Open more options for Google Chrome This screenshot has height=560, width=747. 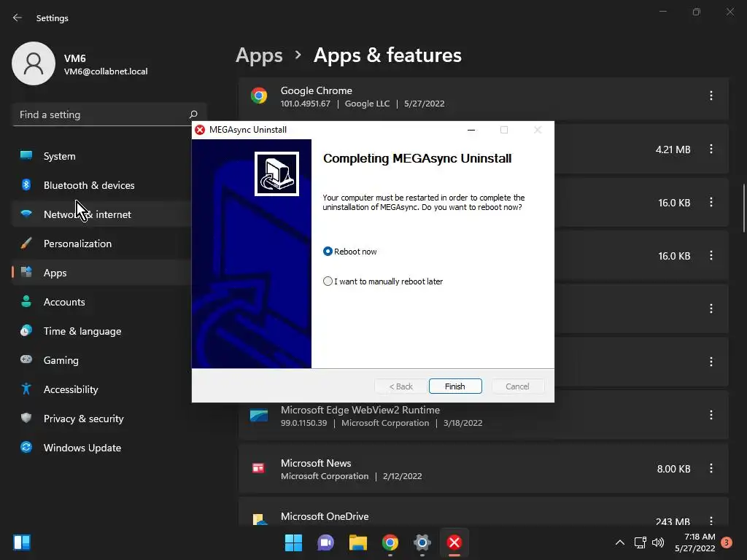point(711,96)
